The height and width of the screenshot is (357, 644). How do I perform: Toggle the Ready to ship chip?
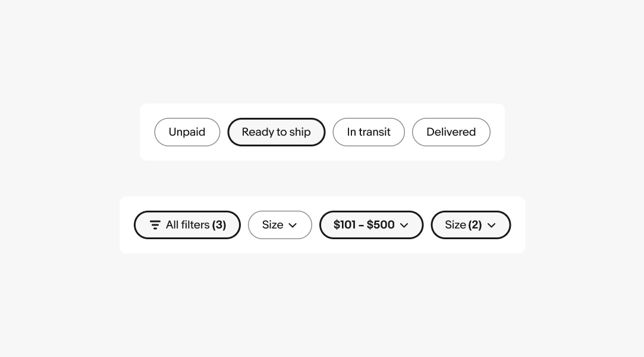point(276,132)
